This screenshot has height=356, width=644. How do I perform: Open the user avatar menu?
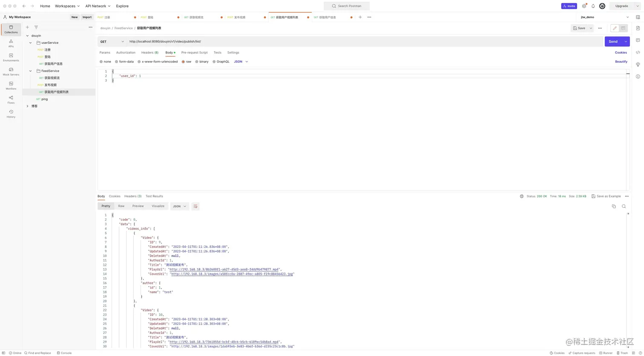602,6
